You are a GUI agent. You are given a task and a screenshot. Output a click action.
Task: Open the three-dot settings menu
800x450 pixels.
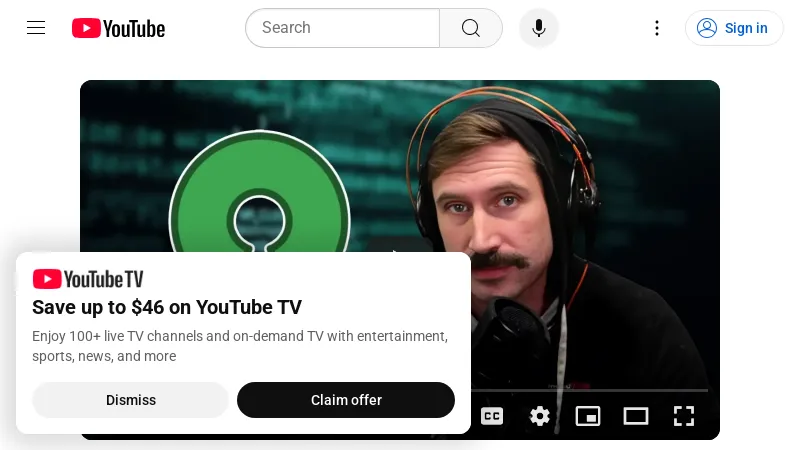[657, 28]
